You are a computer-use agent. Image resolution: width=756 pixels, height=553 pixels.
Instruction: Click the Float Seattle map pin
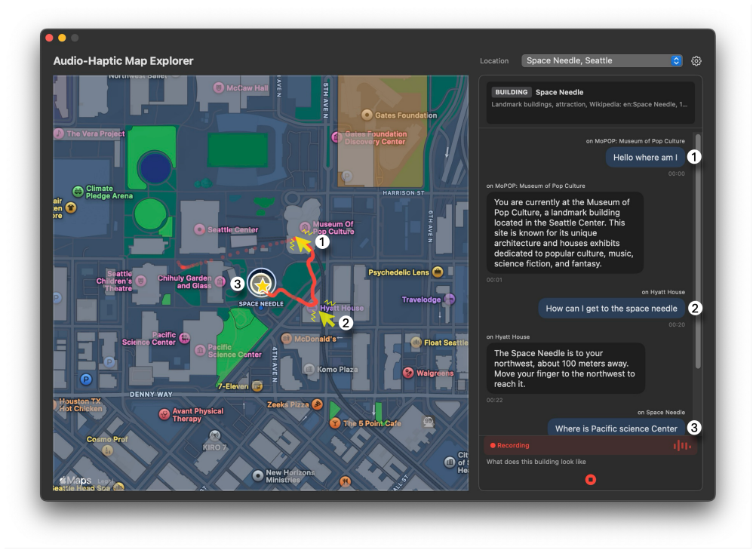pyautogui.click(x=416, y=343)
